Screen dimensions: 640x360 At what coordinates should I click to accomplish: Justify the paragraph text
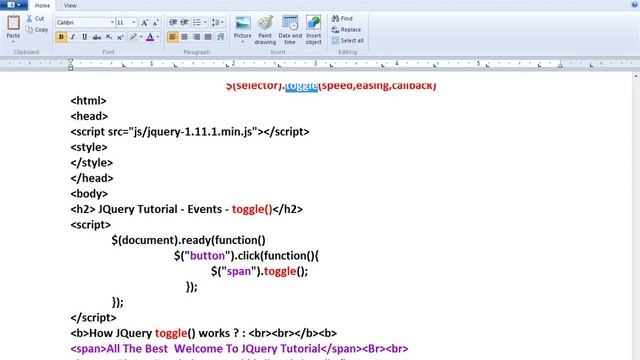tap(208, 37)
